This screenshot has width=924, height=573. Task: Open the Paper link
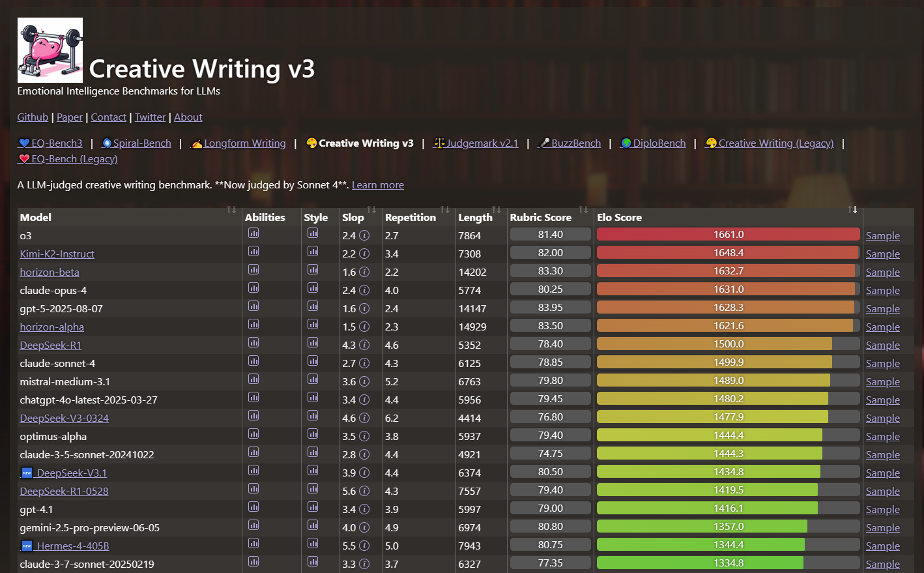[70, 117]
